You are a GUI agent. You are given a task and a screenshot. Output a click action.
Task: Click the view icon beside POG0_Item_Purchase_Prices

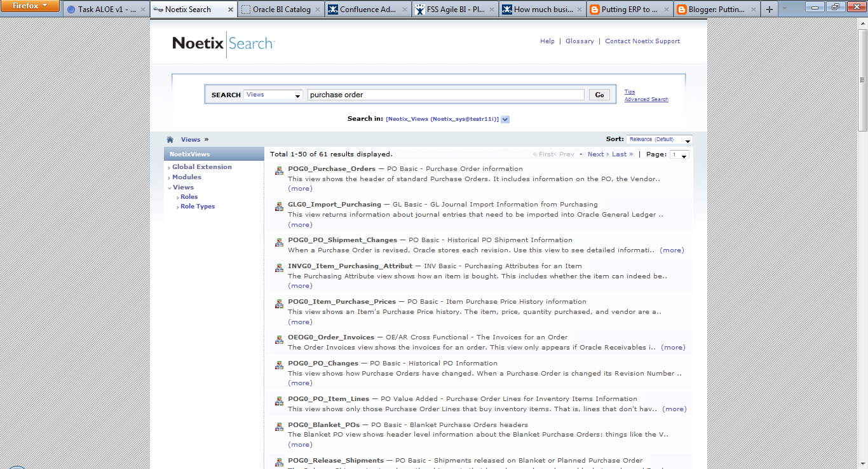(279, 303)
